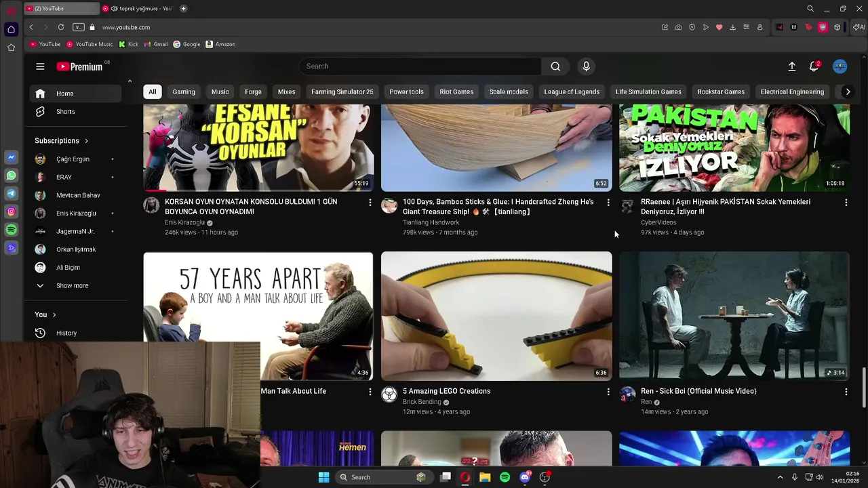Open Telegram in Opera sidebar
Screen dimensions: 868x488
pyautogui.click(x=11, y=194)
